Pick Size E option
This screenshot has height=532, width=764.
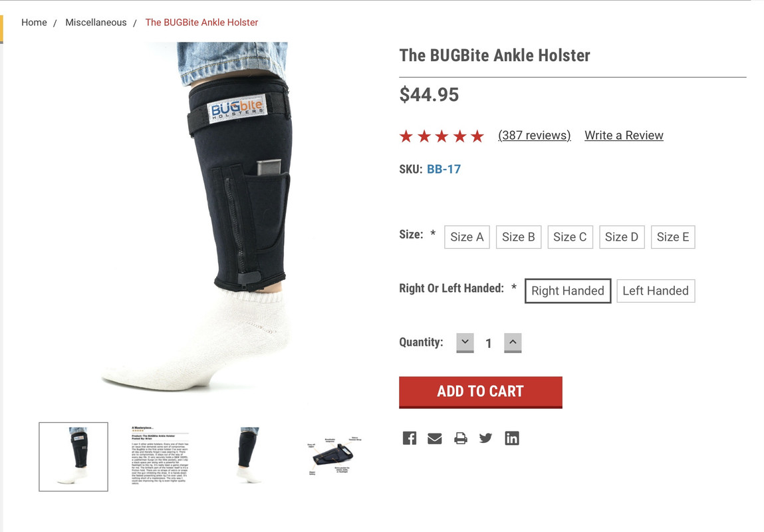coord(673,237)
